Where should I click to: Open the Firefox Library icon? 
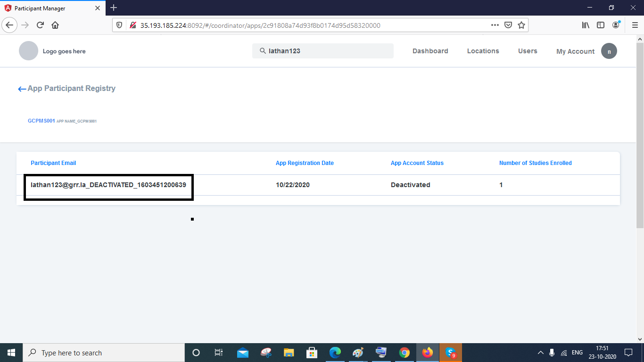click(586, 25)
